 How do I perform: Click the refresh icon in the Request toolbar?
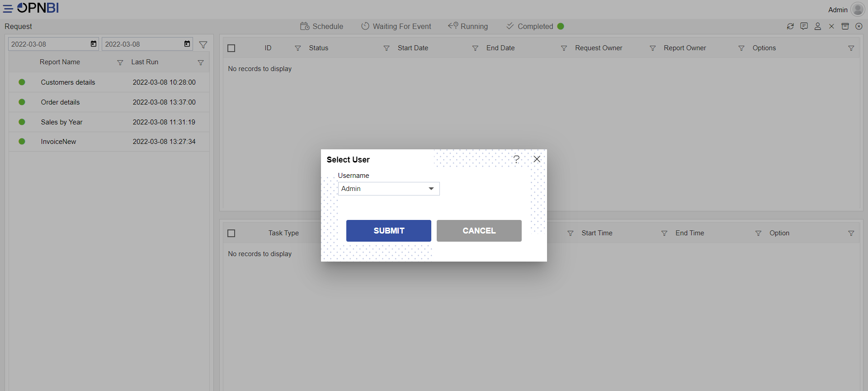tap(790, 26)
